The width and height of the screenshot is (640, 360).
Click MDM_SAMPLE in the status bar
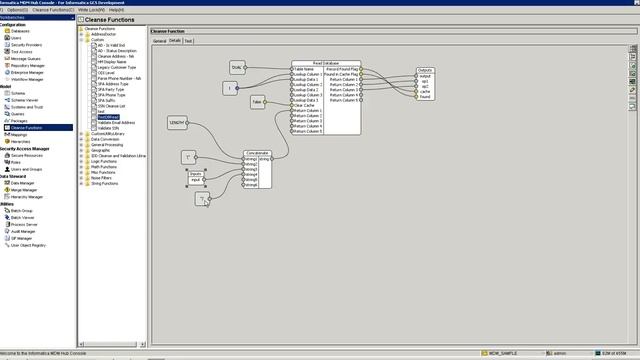(x=503, y=353)
